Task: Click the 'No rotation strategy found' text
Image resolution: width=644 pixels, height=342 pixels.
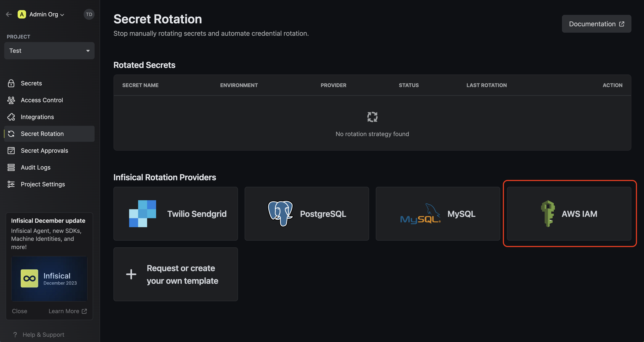Action: tap(372, 134)
